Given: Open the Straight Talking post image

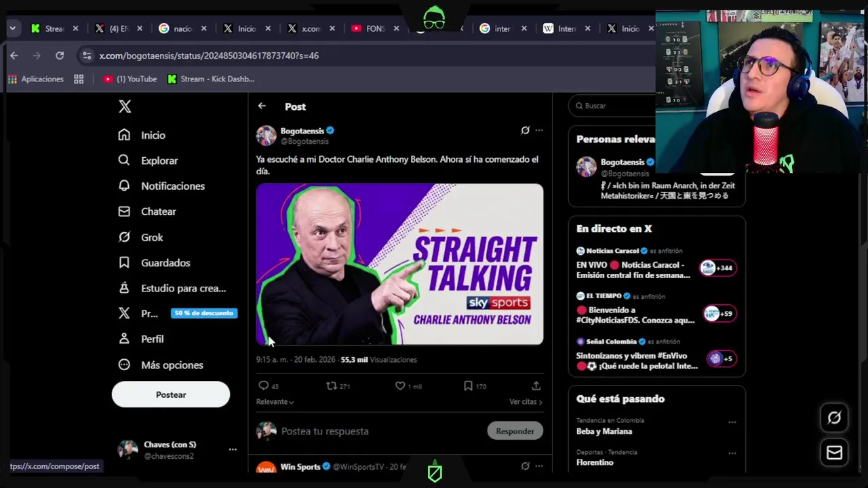Looking at the screenshot, I should 399,264.
